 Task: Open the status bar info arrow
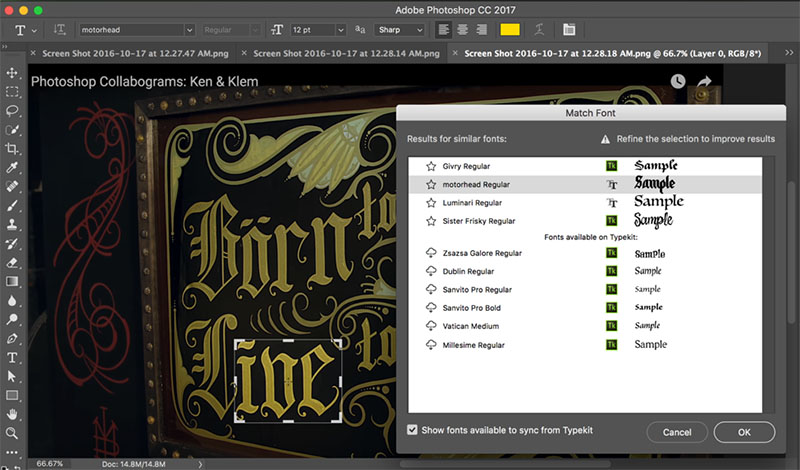(200, 464)
